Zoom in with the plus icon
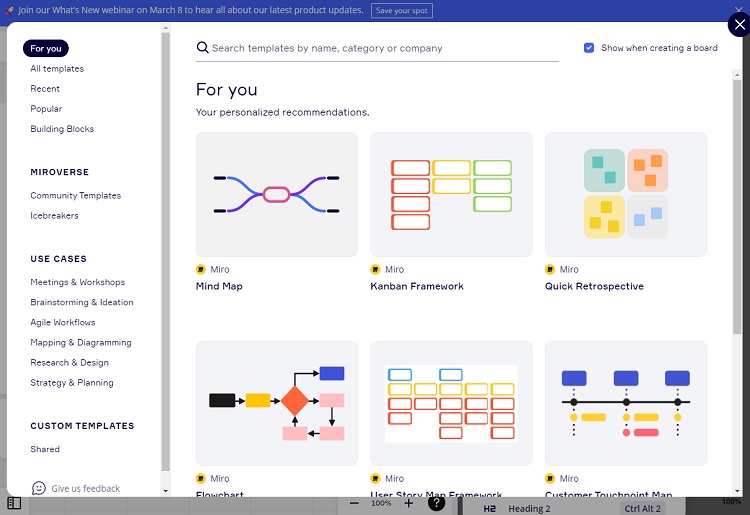This screenshot has height=515, width=750. pos(409,503)
